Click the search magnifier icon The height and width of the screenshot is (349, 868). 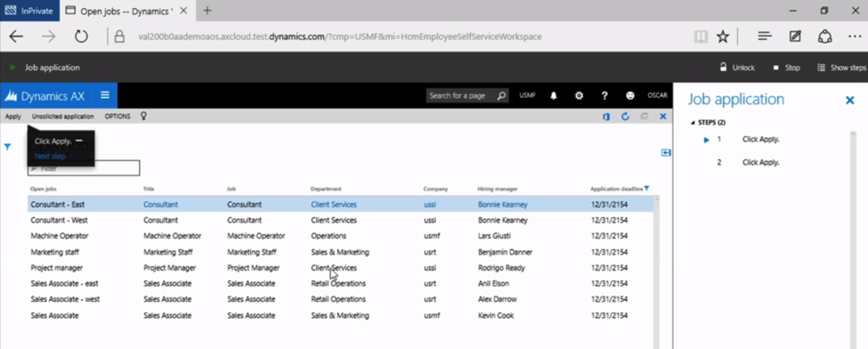pyautogui.click(x=500, y=96)
